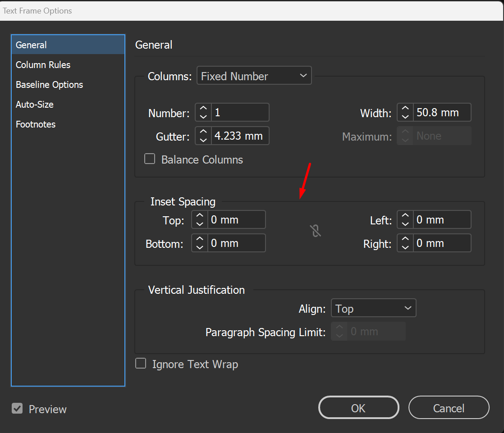Click the Top inset stepper arrows

200,220
